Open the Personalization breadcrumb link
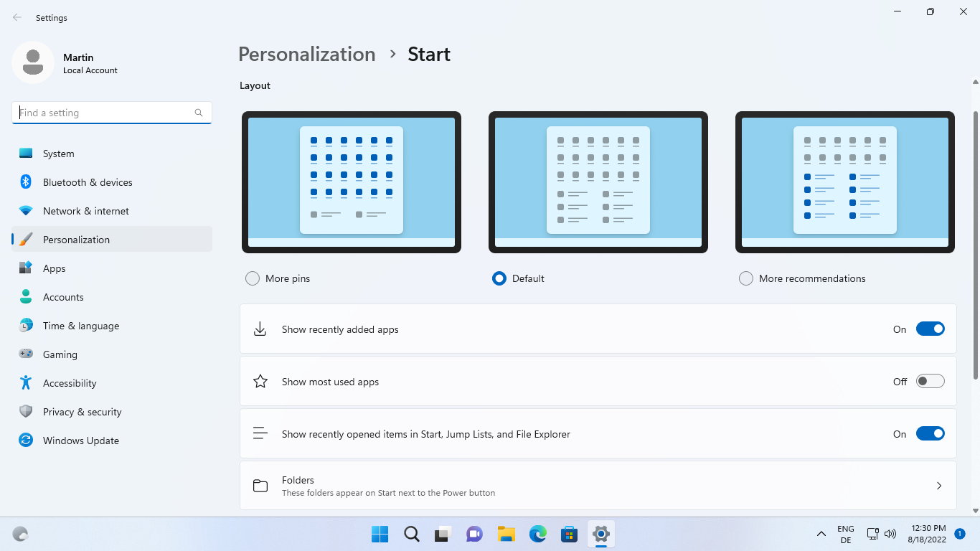Viewport: 980px width, 551px height. tap(306, 54)
